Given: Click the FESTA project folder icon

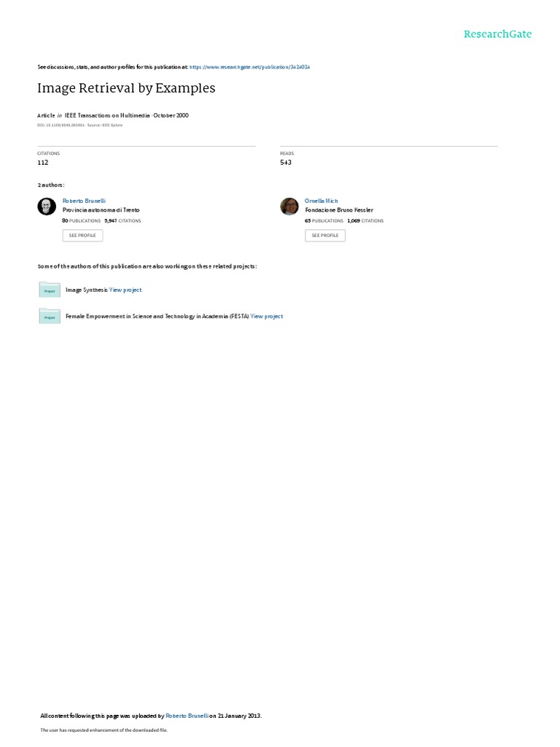Looking at the screenshot, I should [x=50, y=317].
